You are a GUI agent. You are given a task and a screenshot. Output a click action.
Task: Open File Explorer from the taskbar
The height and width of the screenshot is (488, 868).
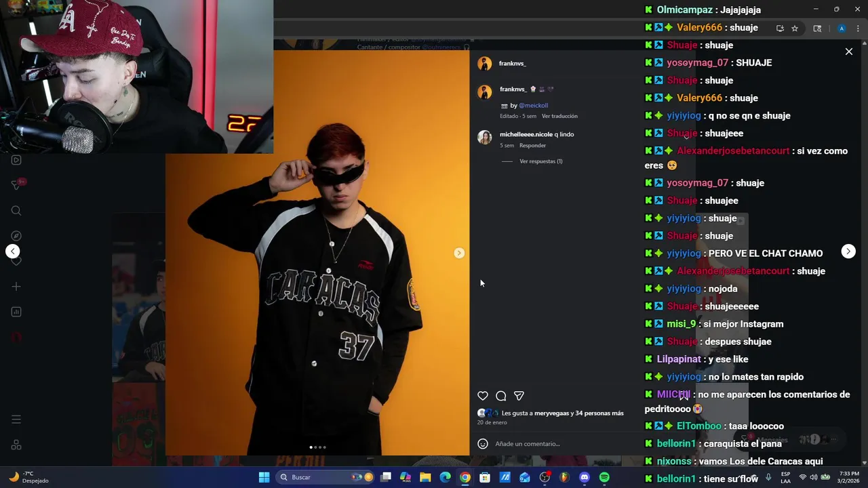coord(425,477)
